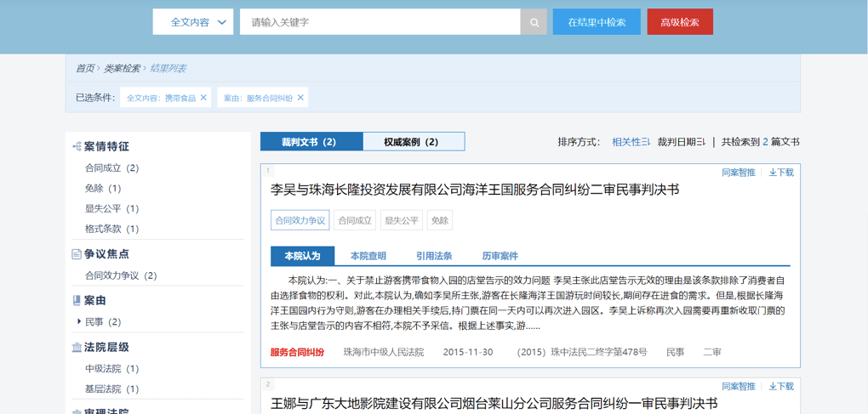Open the 李吴与珠海长隆 case title

(474, 190)
